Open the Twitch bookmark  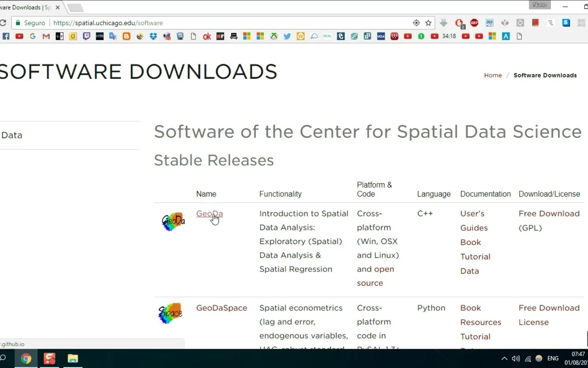(x=86, y=36)
